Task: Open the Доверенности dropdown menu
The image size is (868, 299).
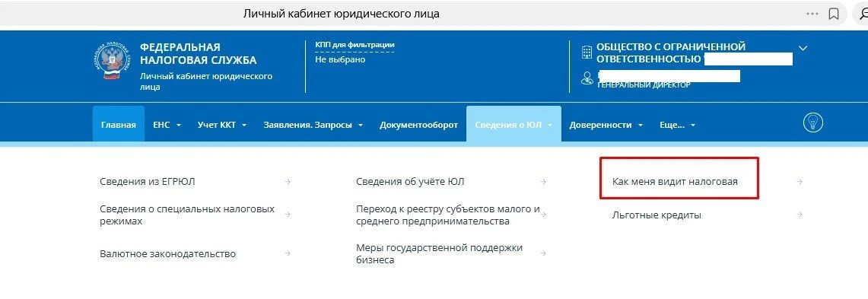Action: 606,125
